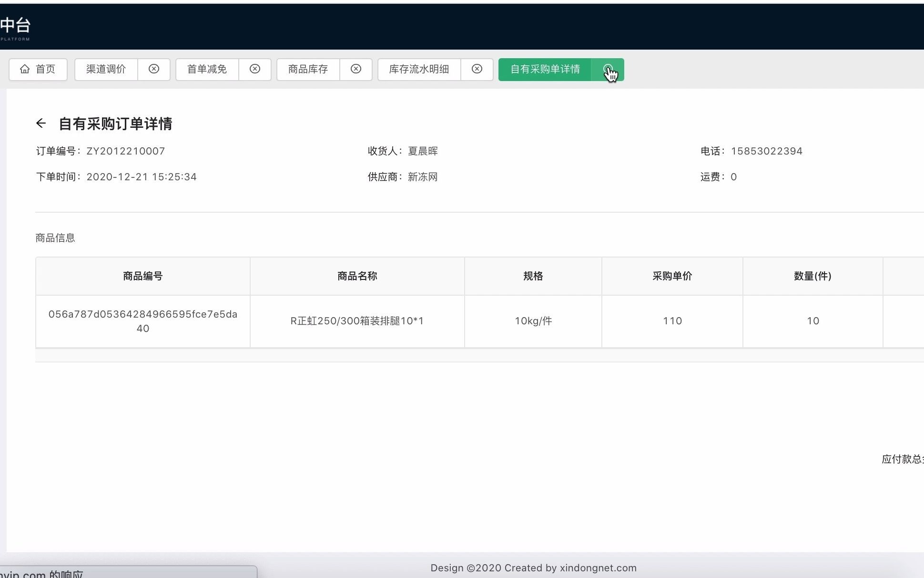Click the 商品信息 section label
Viewport: 924px width, 578px height.
[55, 238]
